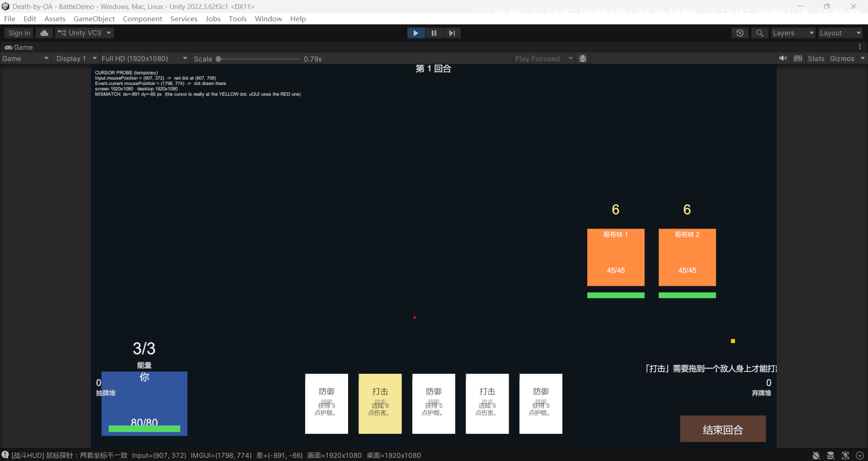Expand the Display 1 dropdown
This screenshot has width=868, height=461.
point(76,59)
